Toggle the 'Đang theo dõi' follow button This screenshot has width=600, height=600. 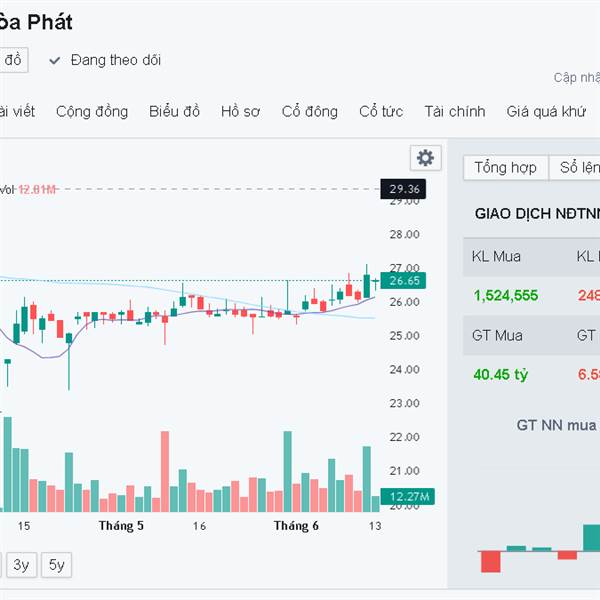tap(105, 60)
